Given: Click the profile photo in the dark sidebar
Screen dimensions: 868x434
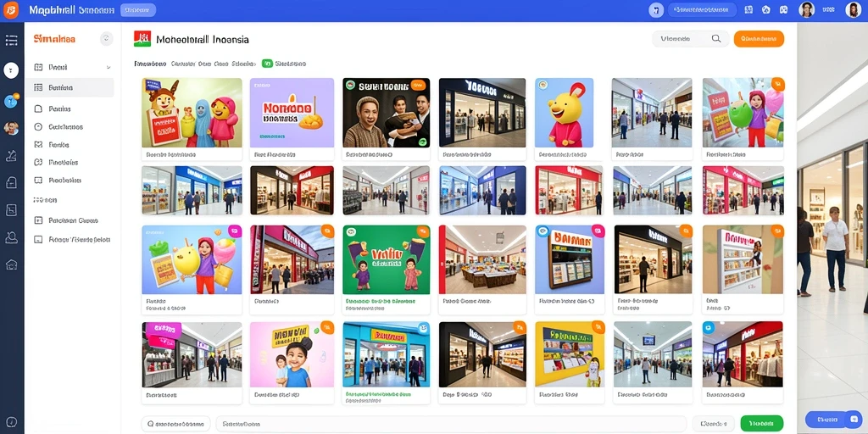Looking at the screenshot, I should click(x=11, y=129).
